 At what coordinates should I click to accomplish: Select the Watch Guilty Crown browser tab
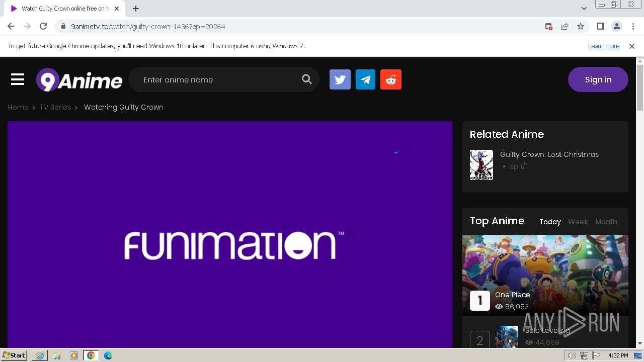tap(64, 9)
